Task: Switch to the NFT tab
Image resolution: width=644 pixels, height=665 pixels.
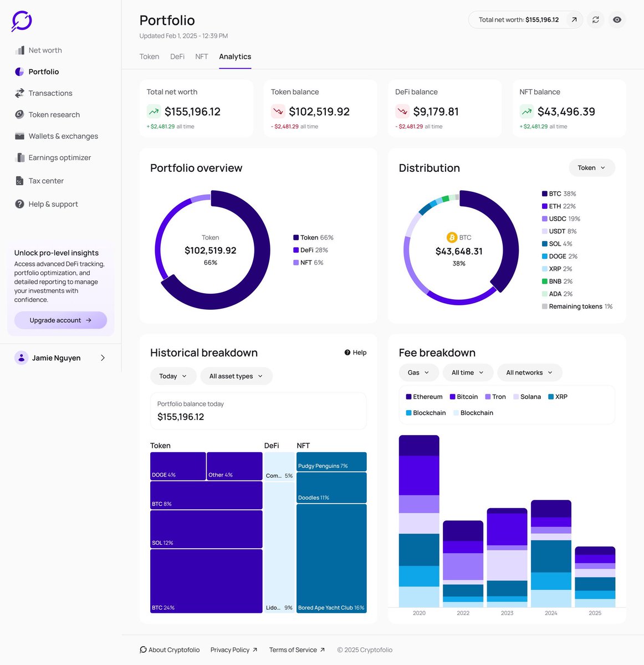Action: 202,57
